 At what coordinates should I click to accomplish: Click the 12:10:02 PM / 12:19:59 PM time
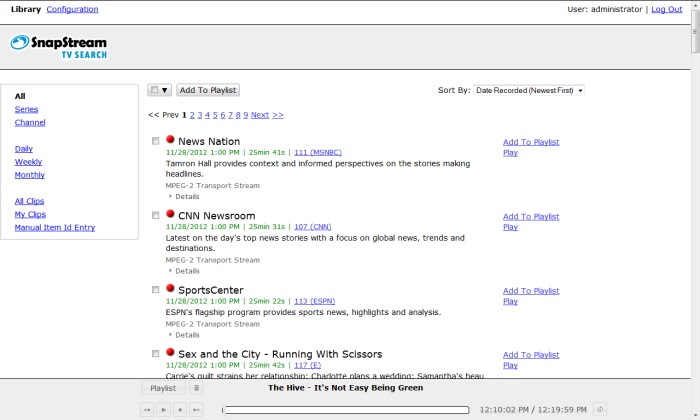(533, 410)
